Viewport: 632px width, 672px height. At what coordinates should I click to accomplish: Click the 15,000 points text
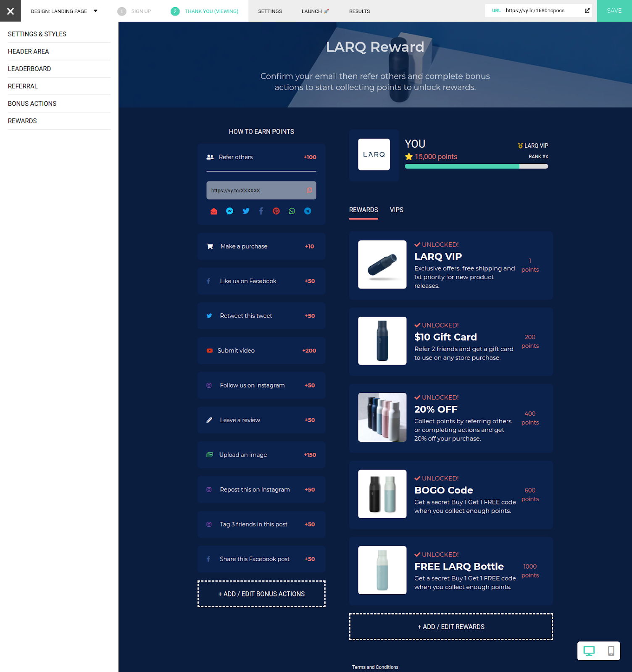pos(436,157)
